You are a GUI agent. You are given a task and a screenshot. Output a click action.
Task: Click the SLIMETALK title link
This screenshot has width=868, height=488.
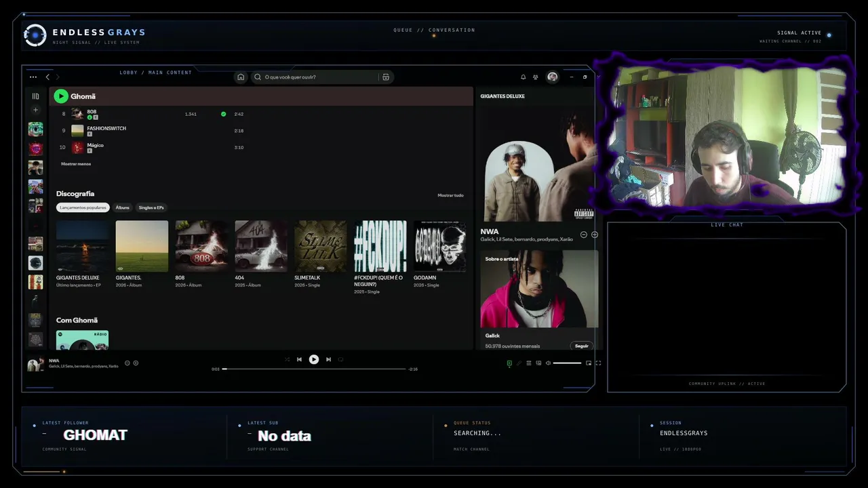click(x=307, y=278)
